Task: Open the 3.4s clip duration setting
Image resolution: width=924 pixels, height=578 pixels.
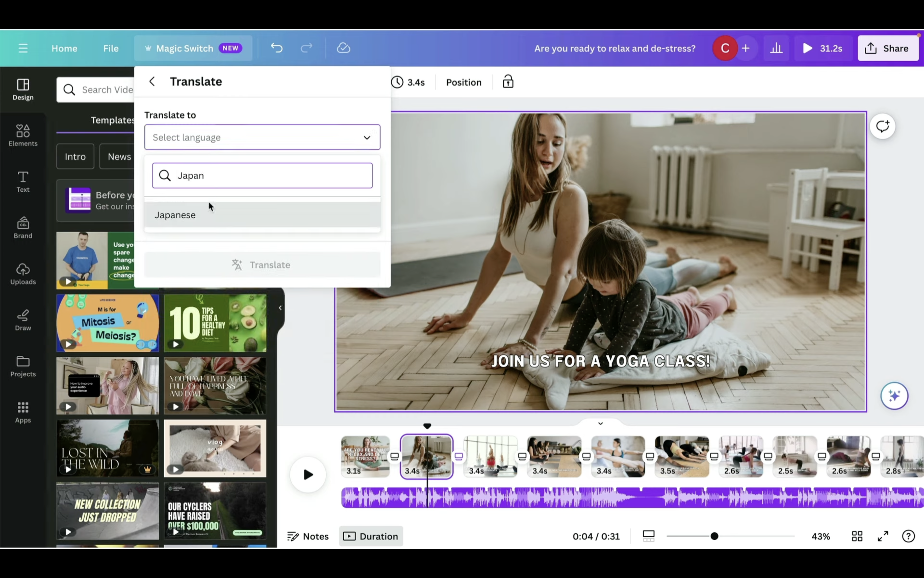Action: click(408, 82)
